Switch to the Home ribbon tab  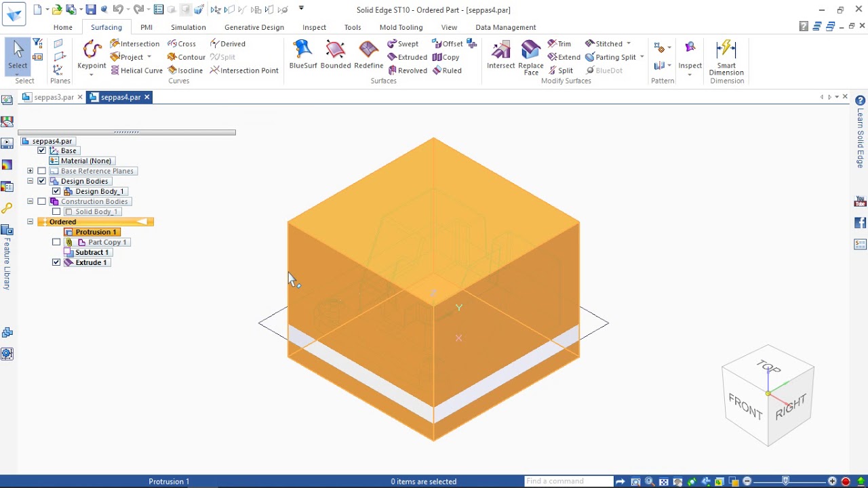click(63, 27)
